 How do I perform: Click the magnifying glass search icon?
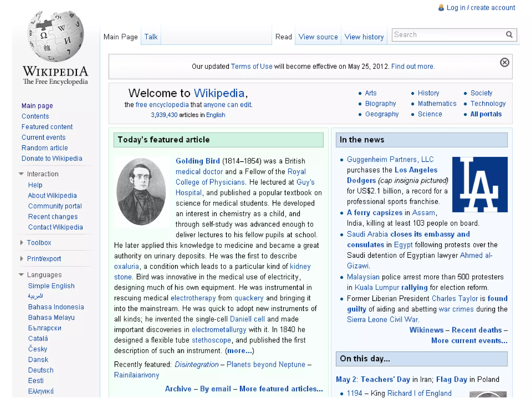509,35
